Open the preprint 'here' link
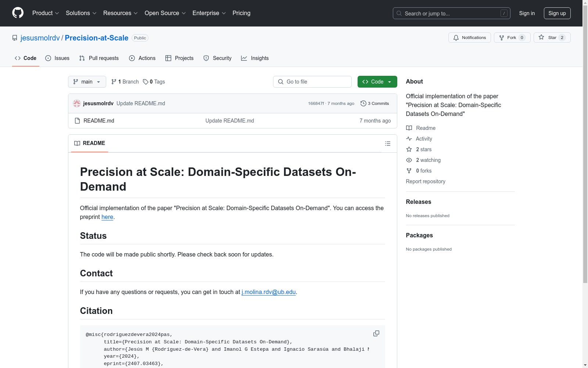The width and height of the screenshot is (588, 368). click(x=107, y=217)
